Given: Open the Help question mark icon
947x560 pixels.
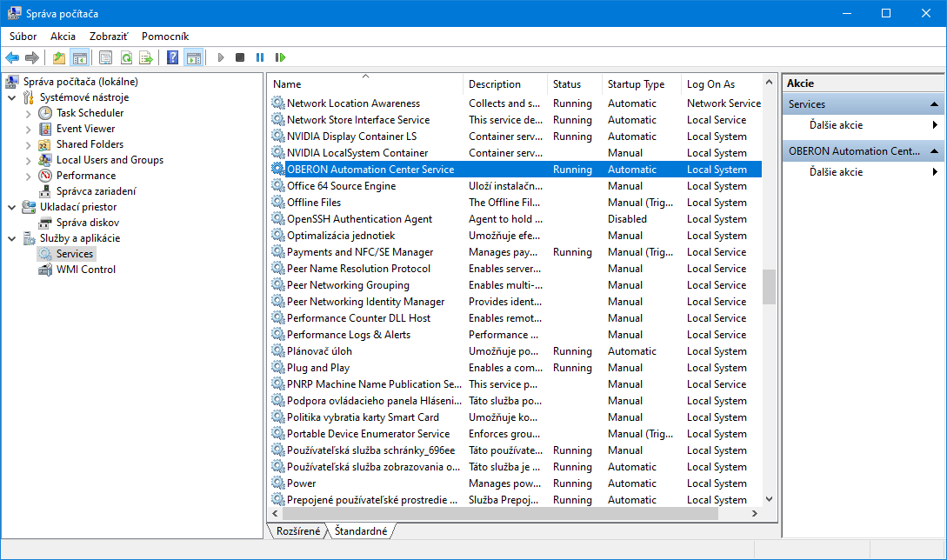Looking at the screenshot, I should (172, 57).
